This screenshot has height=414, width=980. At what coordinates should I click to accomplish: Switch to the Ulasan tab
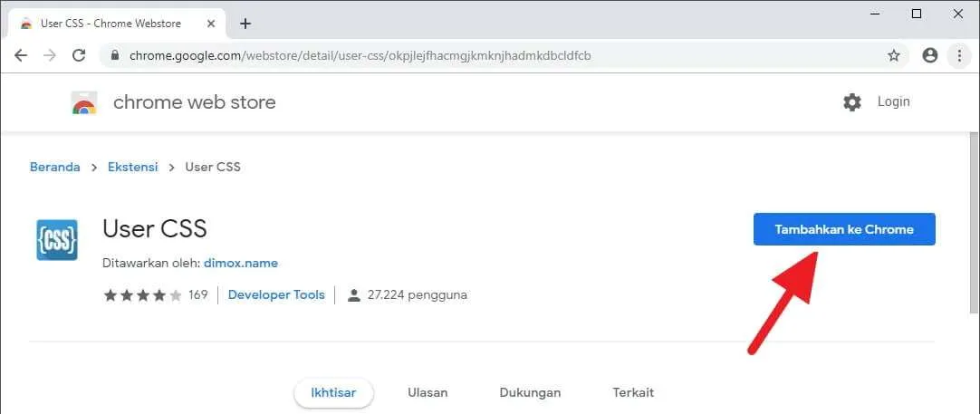(x=428, y=393)
